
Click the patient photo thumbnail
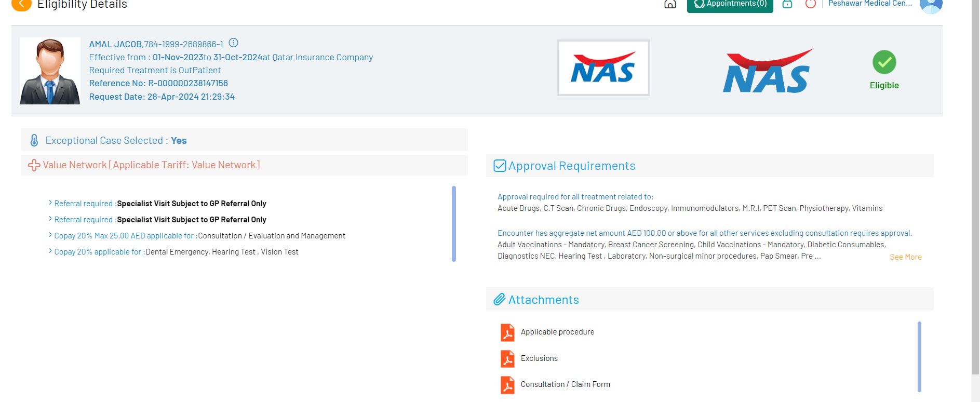tap(50, 71)
